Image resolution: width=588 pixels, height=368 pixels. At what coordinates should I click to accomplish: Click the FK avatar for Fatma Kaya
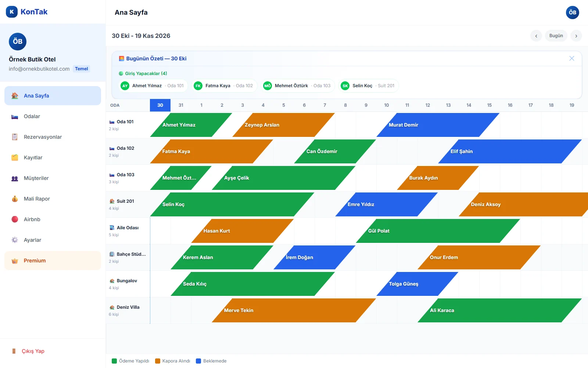(198, 86)
